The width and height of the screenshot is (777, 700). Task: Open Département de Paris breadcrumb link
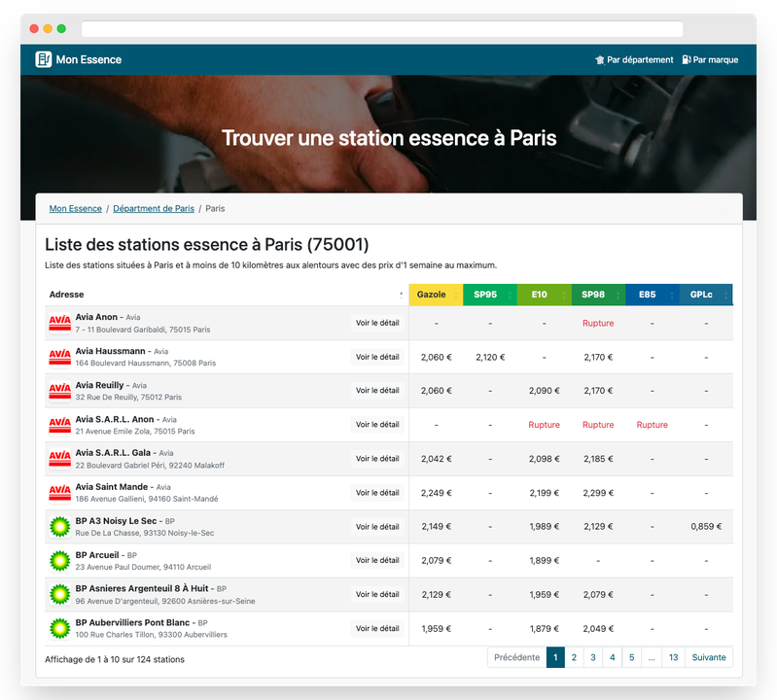tap(154, 208)
